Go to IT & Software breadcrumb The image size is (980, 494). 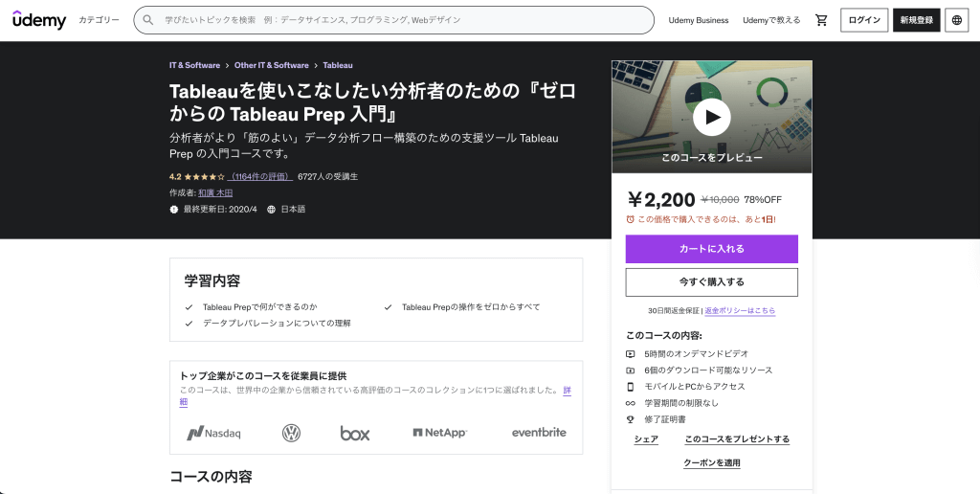194,65
